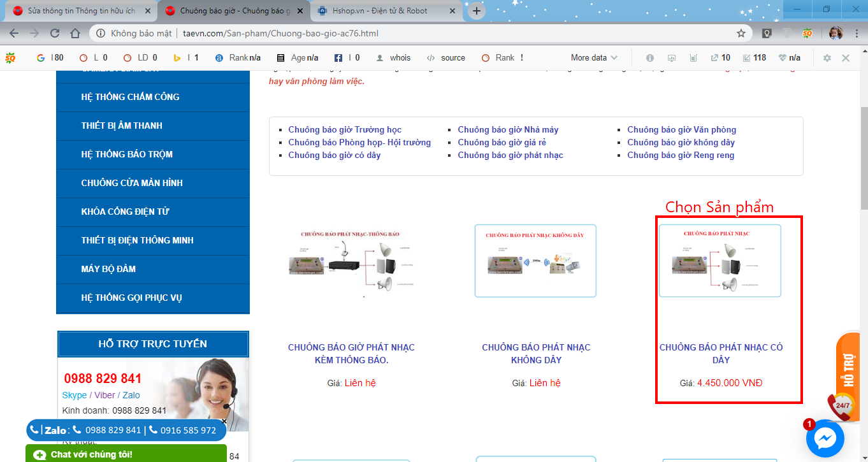Show external links count 10

pyautogui.click(x=720, y=57)
